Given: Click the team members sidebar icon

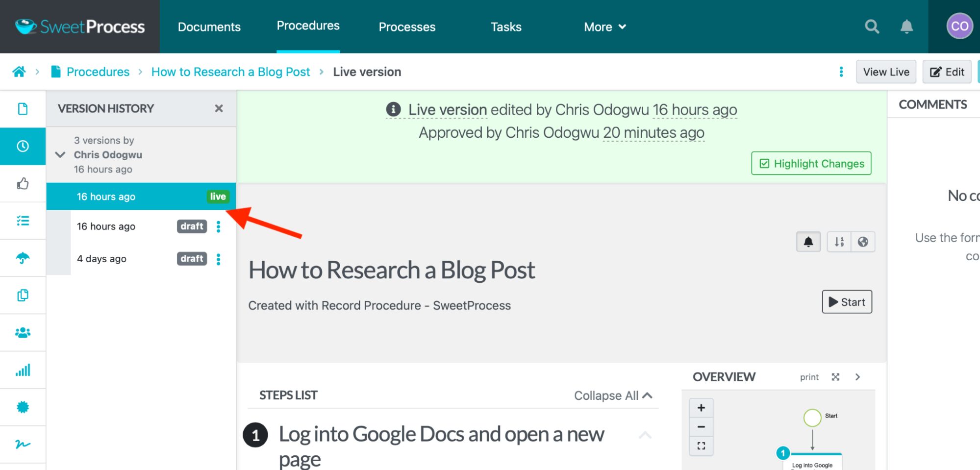Looking at the screenshot, I should 23,333.
